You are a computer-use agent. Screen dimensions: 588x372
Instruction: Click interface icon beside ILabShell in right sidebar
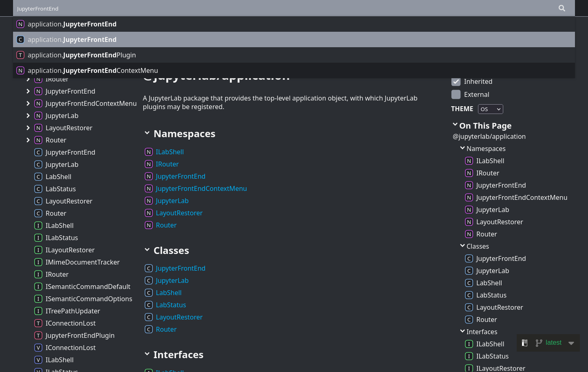469,344
